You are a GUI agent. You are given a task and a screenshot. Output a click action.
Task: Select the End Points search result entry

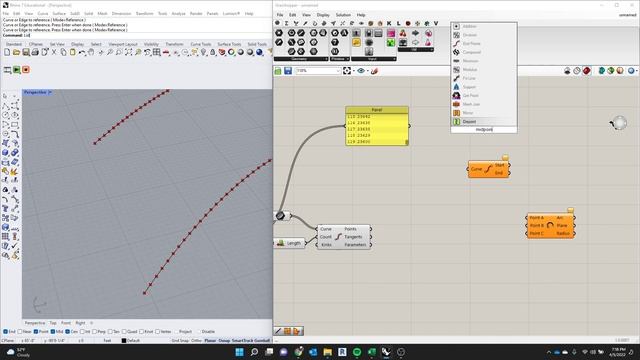(484, 44)
